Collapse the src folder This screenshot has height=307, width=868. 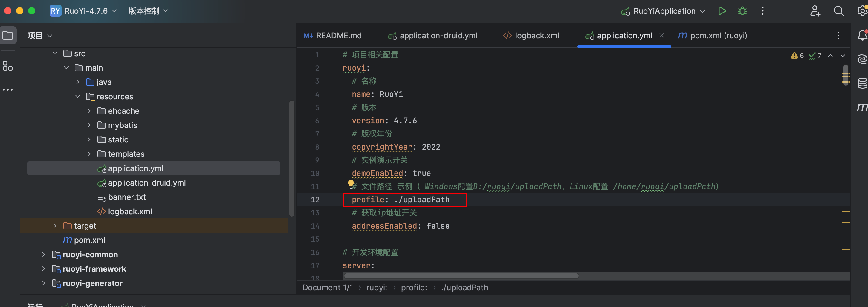coord(55,53)
